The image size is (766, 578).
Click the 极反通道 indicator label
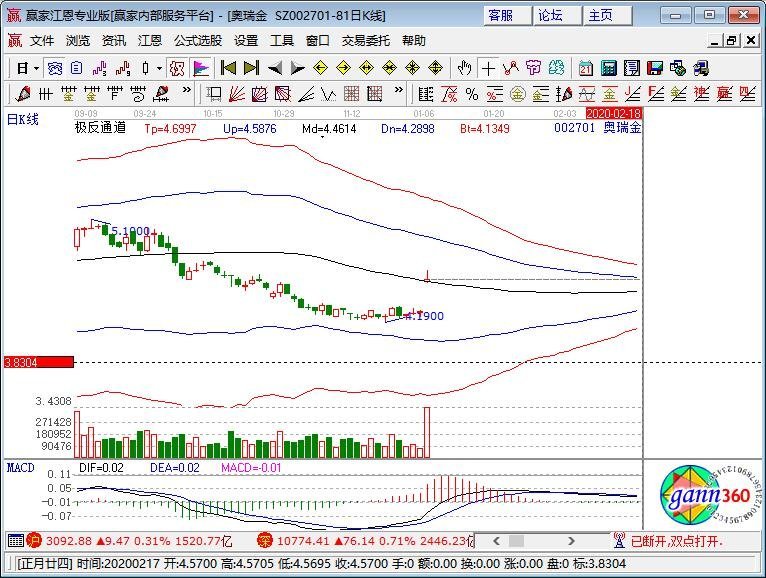point(101,128)
